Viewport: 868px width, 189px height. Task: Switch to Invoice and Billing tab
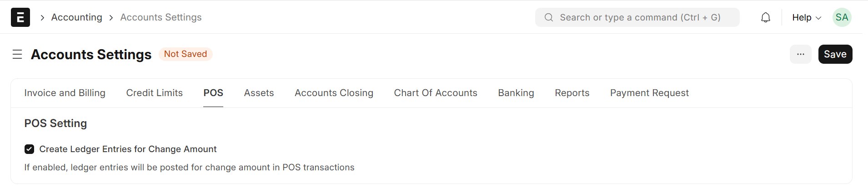tap(65, 93)
